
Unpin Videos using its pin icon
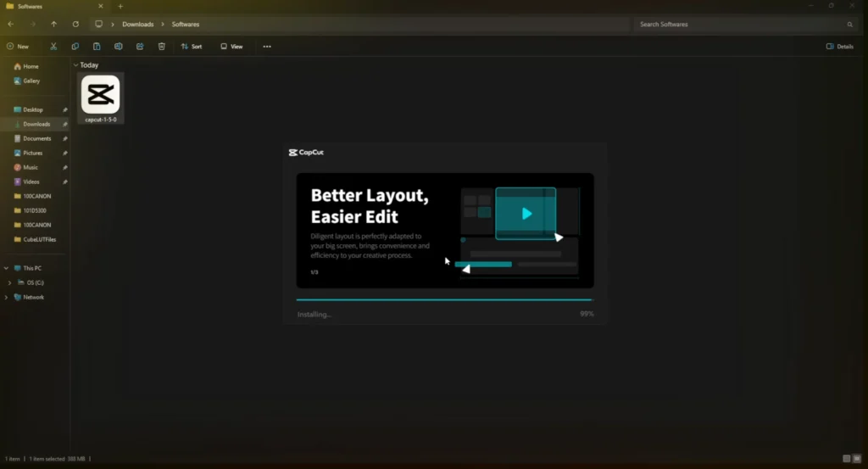point(64,181)
